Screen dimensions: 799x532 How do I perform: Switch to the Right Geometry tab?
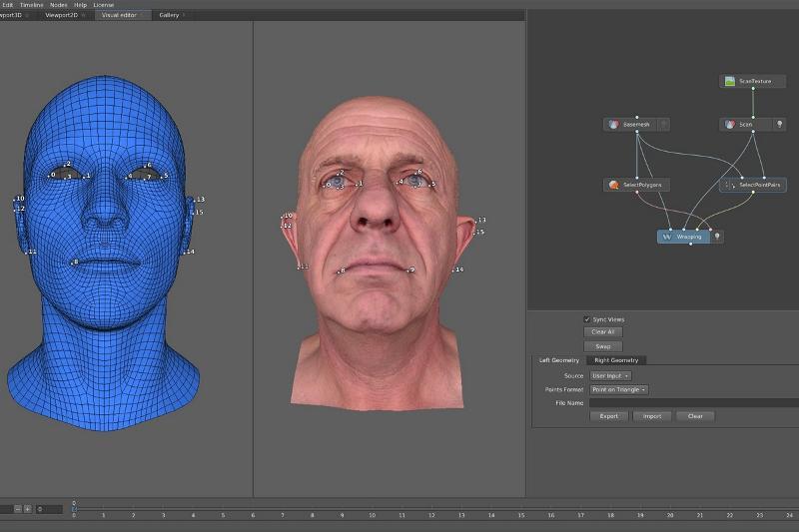point(616,360)
